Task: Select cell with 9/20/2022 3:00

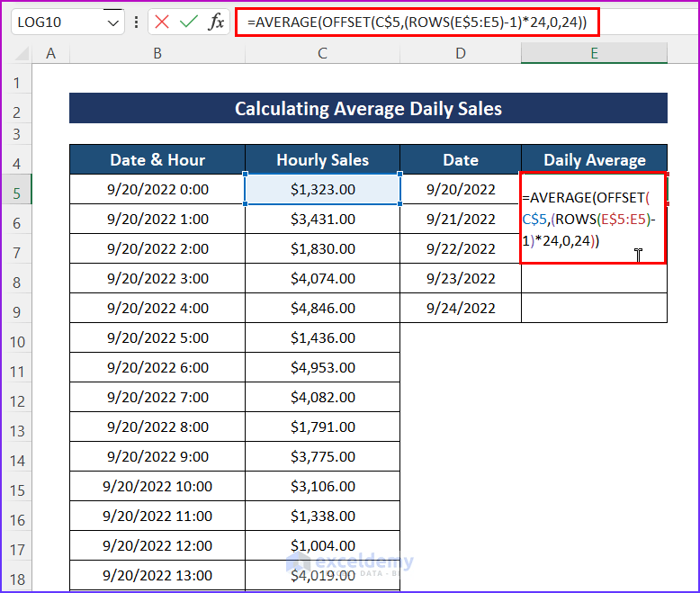Action: 157,278
